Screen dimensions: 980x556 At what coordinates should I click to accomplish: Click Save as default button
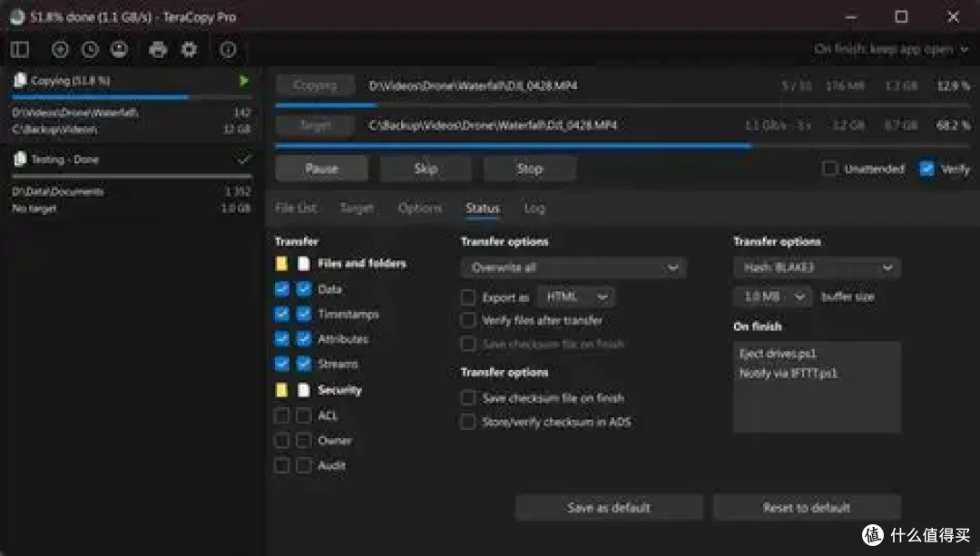[609, 507]
